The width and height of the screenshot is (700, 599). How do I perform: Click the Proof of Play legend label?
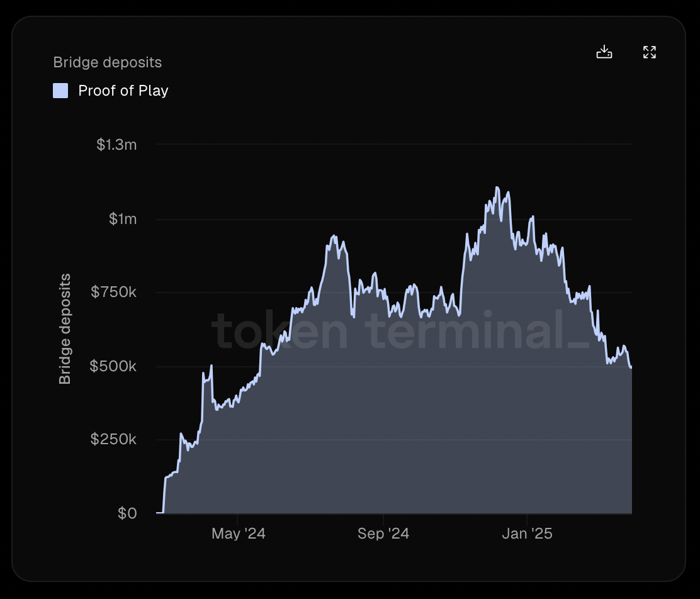[123, 91]
